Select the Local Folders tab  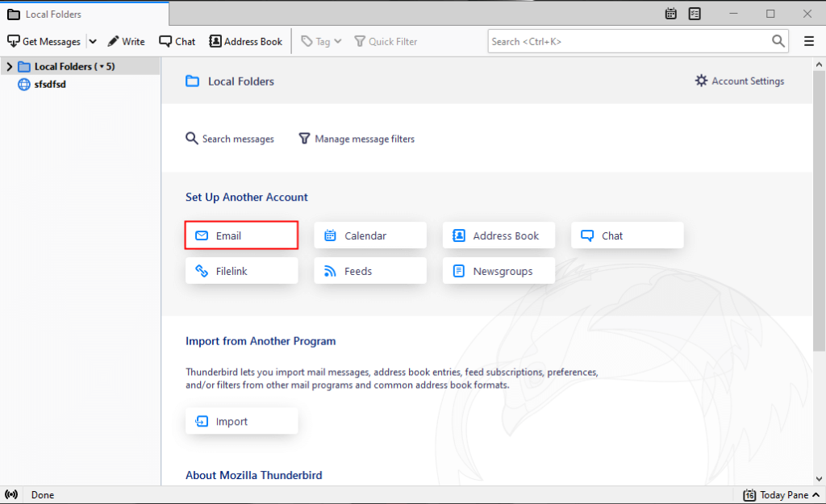point(84,15)
